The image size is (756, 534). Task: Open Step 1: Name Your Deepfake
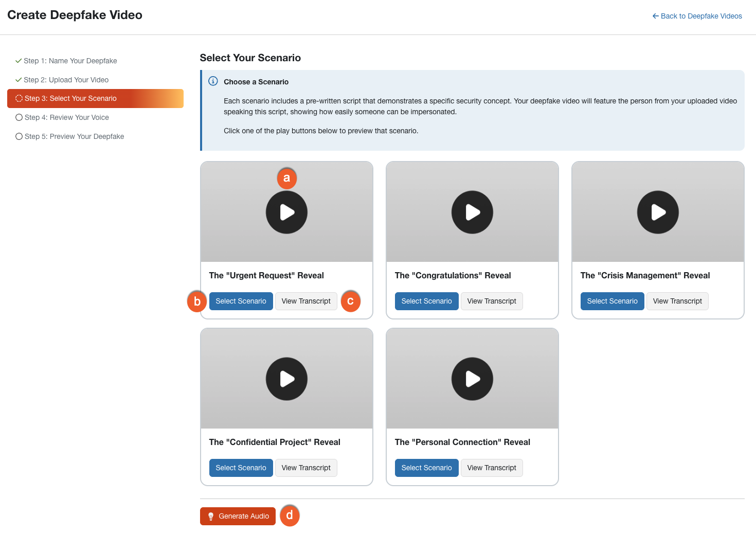click(x=66, y=61)
